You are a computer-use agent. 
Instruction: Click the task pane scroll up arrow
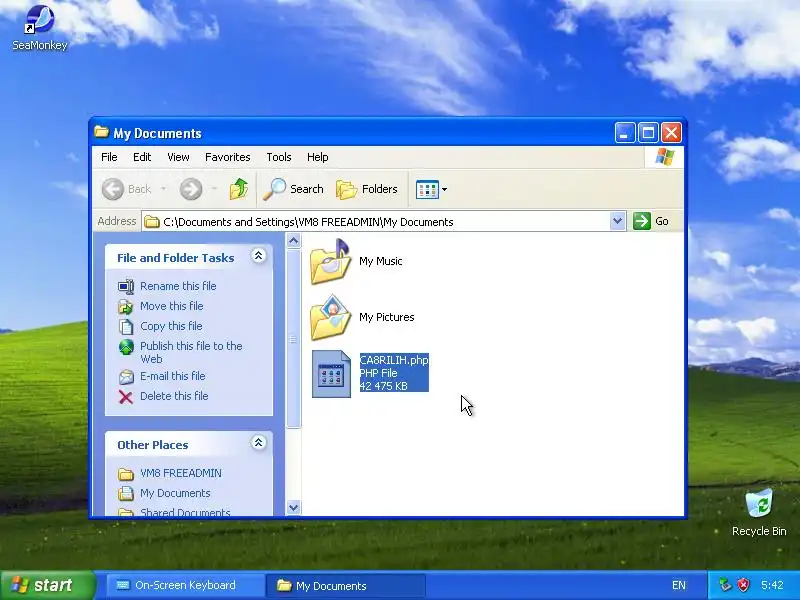click(x=293, y=241)
